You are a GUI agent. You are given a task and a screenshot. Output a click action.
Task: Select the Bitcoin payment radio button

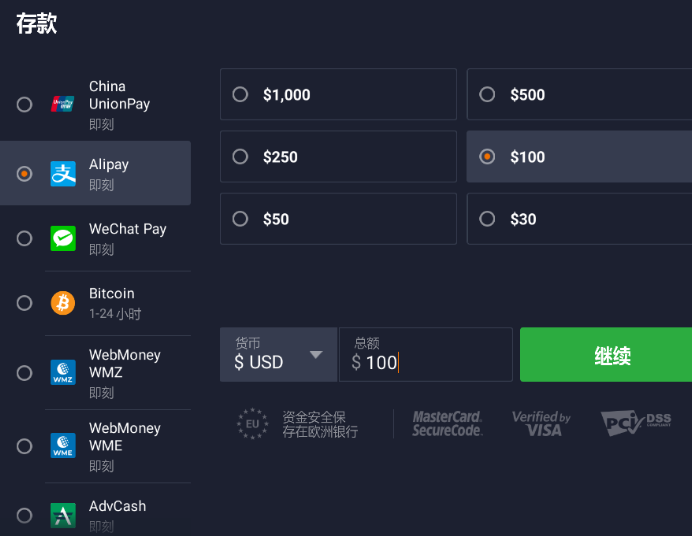pyautogui.click(x=24, y=303)
